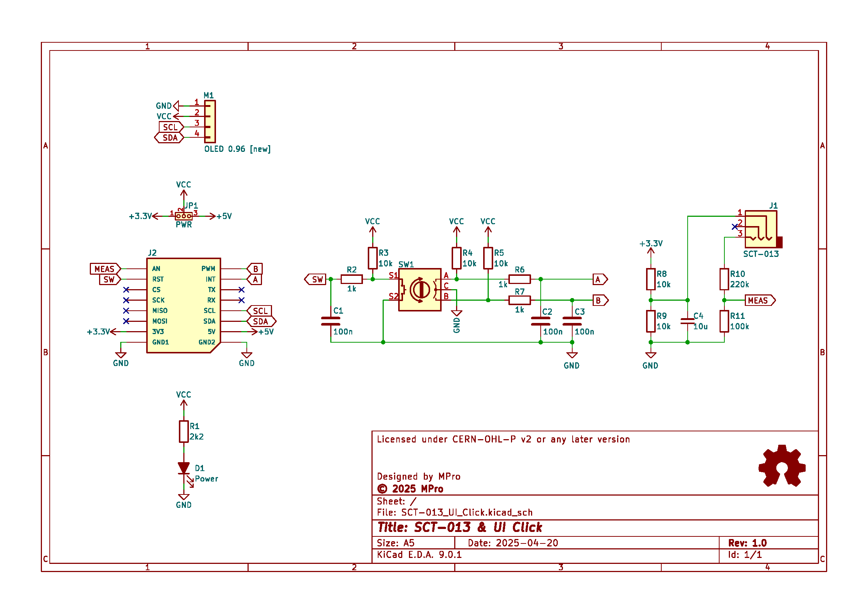This screenshot has width=868, height=614.
Task: Select capacitor C4 10u symbol
Action: (687, 321)
